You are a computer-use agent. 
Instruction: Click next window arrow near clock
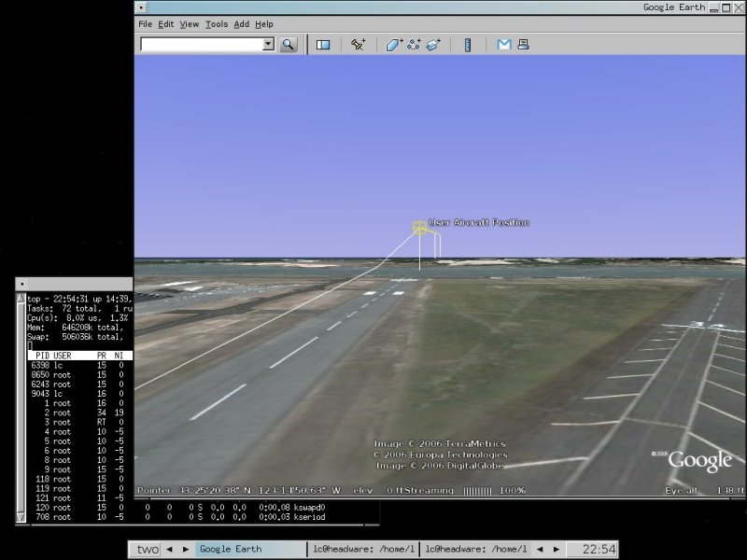pyautogui.click(x=556, y=550)
